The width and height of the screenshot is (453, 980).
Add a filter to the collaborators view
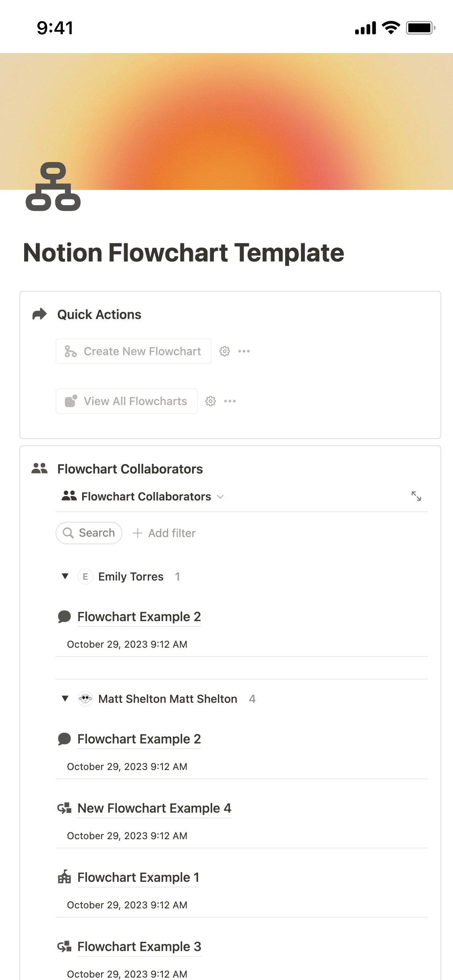pyautogui.click(x=164, y=533)
